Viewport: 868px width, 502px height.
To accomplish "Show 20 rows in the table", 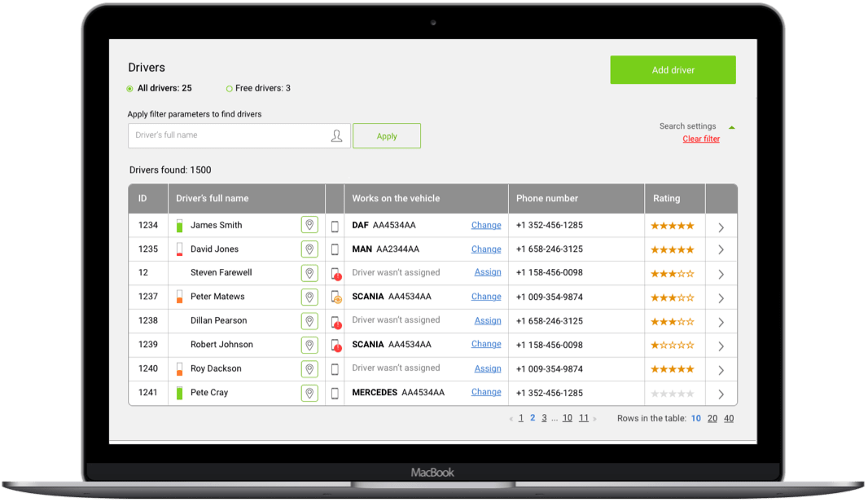I will [712, 418].
